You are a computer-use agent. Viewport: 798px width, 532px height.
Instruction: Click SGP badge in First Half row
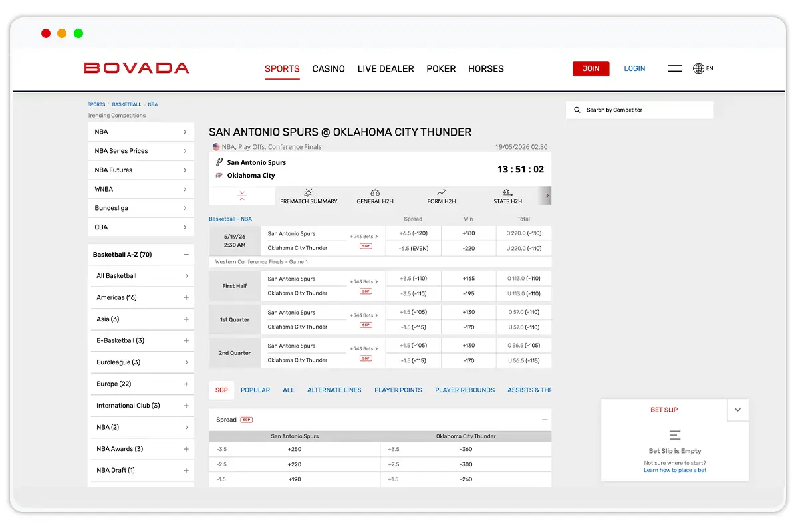[366, 291]
